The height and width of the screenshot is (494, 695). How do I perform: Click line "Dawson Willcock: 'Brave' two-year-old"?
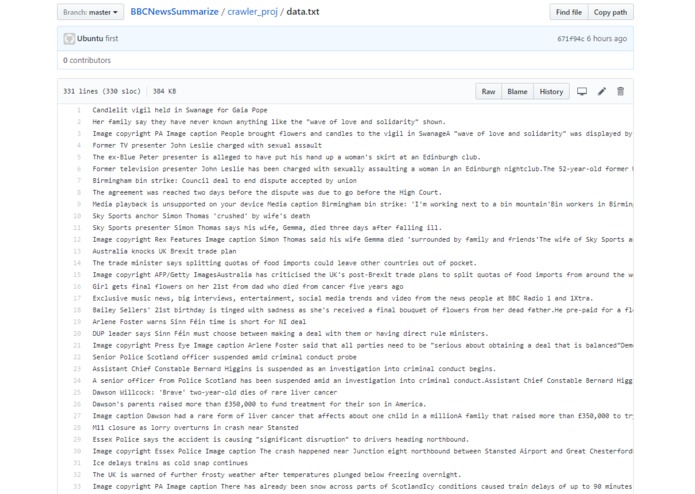point(215,392)
